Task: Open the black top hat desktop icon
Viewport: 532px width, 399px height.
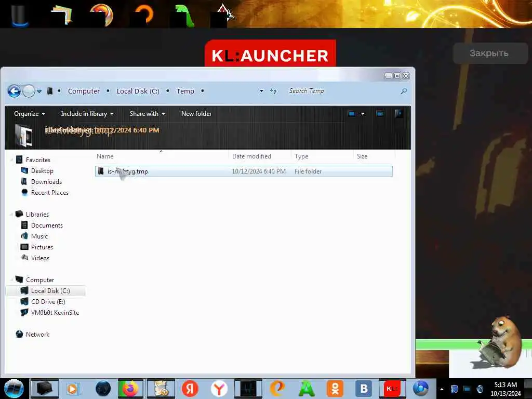Action: [19, 15]
